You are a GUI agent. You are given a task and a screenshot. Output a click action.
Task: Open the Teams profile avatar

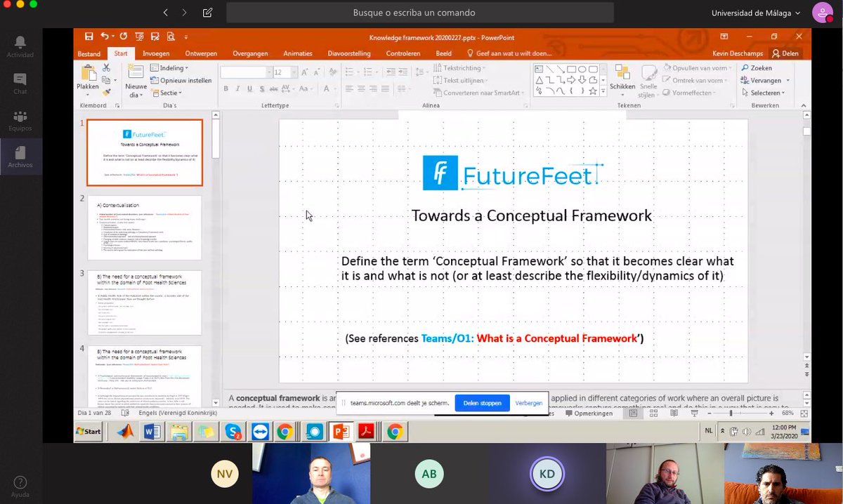click(822, 13)
